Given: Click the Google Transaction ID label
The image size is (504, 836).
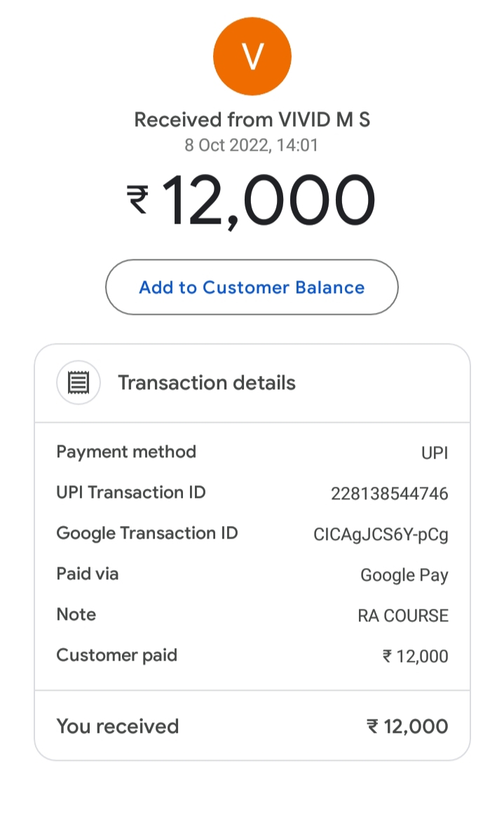Looking at the screenshot, I should pyautogui.click(x=147, y=533).
